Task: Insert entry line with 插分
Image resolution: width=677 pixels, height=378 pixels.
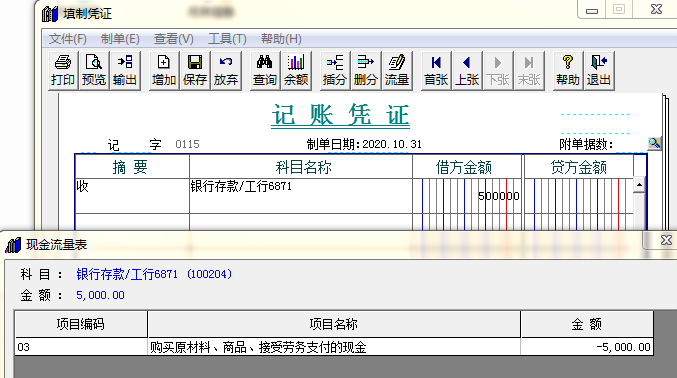Action: pos(335,70)
